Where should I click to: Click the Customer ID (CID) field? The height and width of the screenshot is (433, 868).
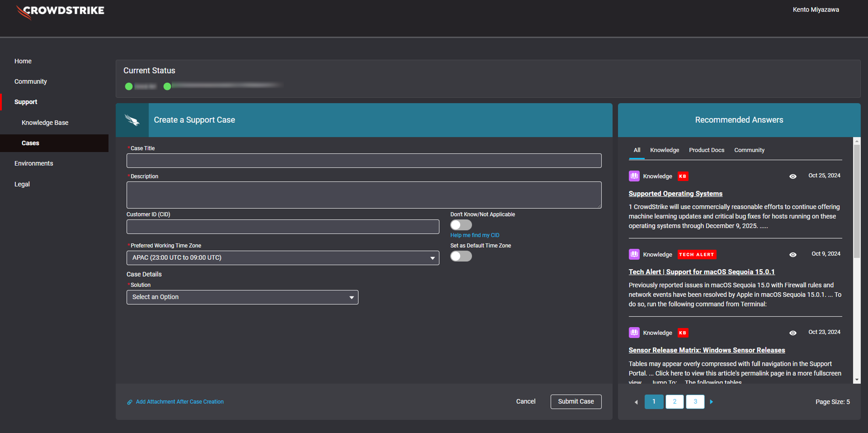(x=283, y=227)
